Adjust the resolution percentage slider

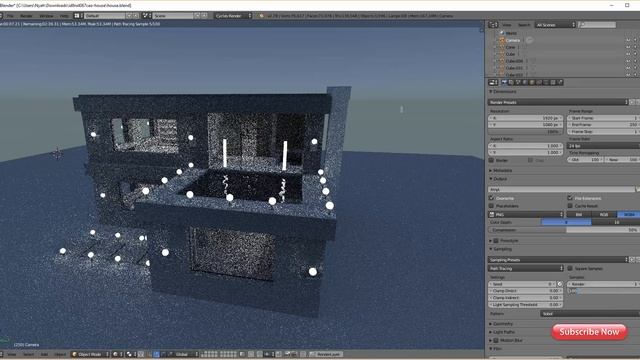click(x=526, y=132)
